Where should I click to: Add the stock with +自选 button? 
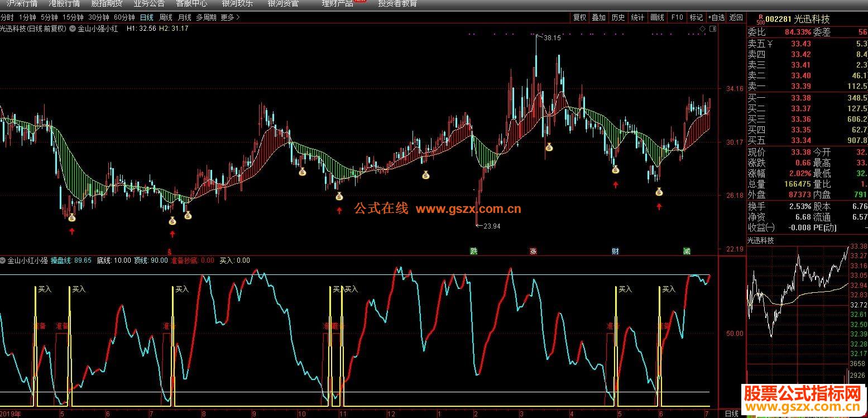pyautogui.click(x=716, y=17)
